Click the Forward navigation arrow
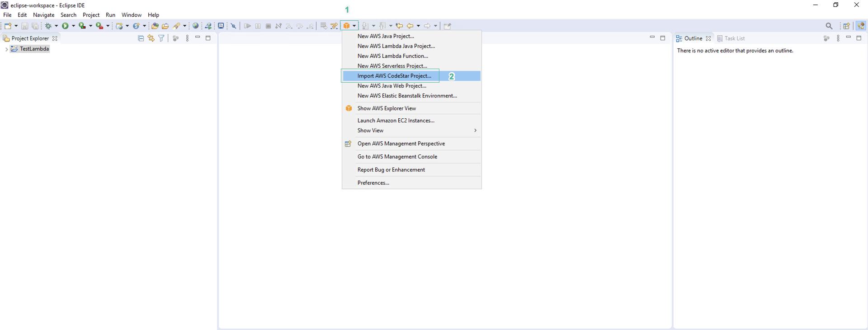868x330 pixels. (x=427, y=26)
